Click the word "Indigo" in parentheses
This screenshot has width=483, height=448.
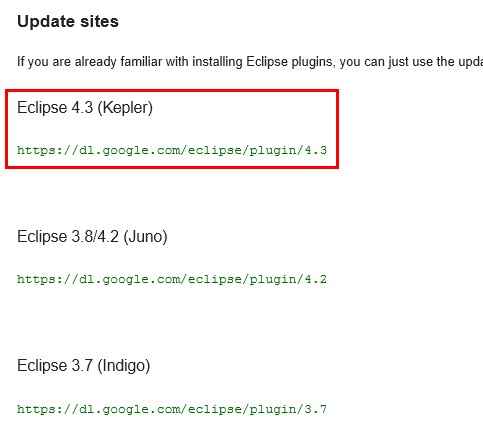[124, 366]
